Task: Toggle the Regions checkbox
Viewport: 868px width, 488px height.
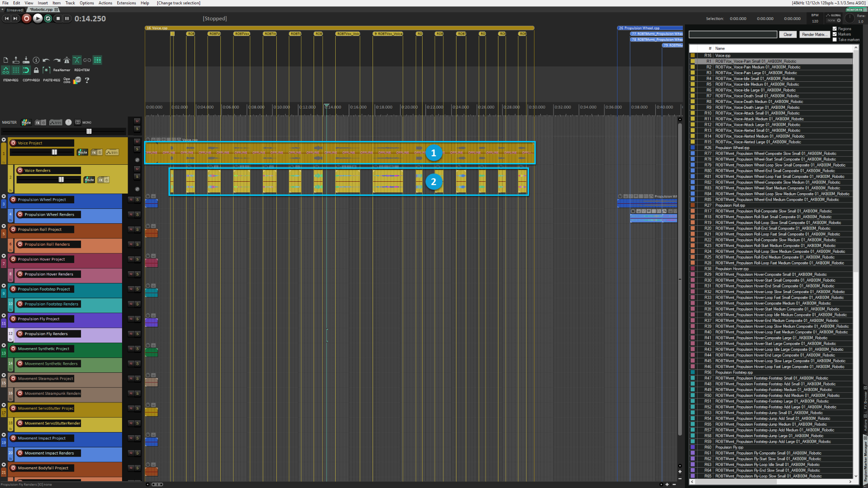Action: pos(835,29)
